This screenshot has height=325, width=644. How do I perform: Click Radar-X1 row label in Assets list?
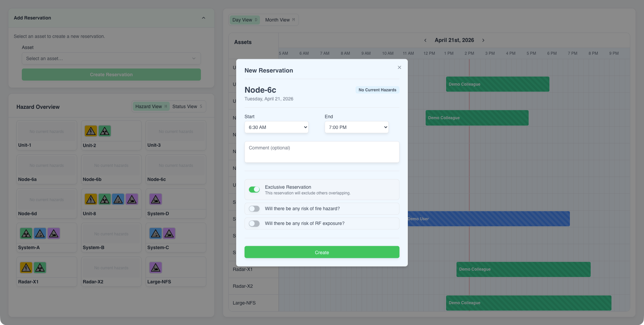[x=243, y=269]
